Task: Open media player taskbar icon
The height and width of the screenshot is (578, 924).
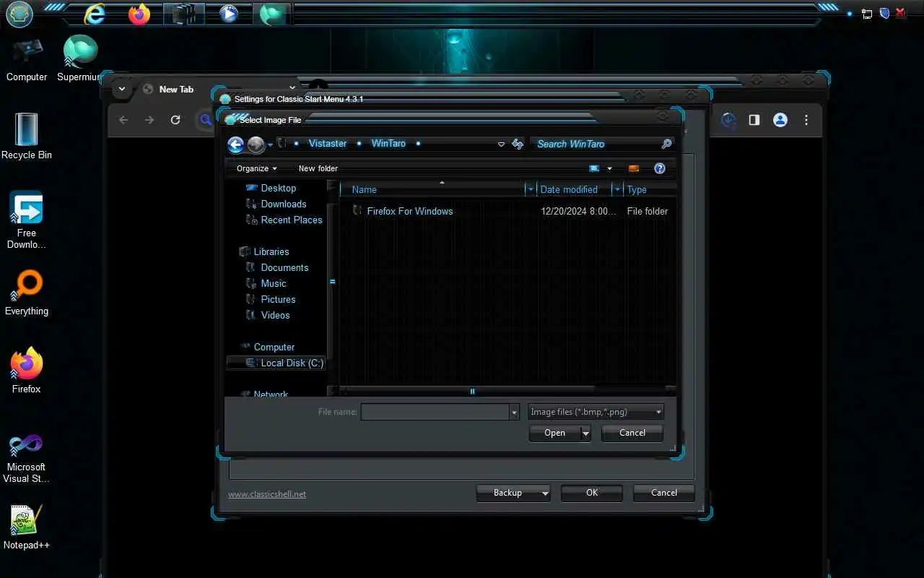Action: [x=229, y=14]
